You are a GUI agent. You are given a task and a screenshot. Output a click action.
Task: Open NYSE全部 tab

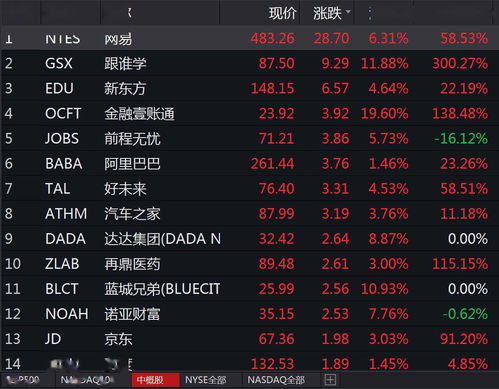(205, 380)
